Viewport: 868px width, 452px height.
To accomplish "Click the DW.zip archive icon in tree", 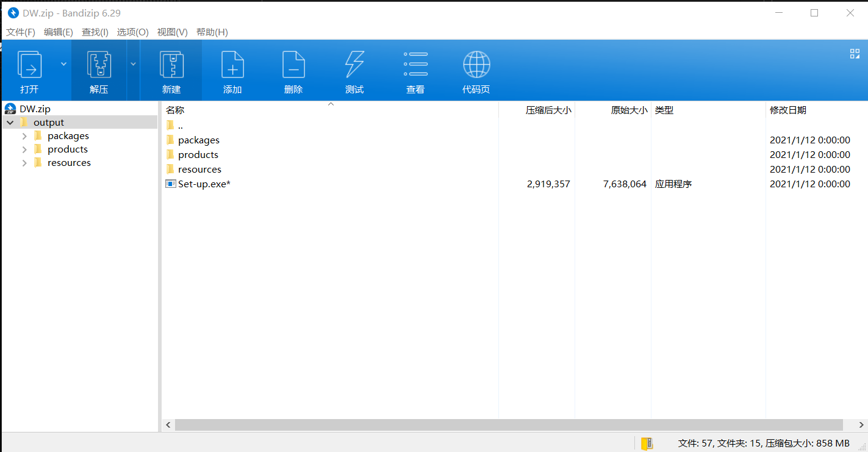I will pyautogui.click(x=10, y=109).
